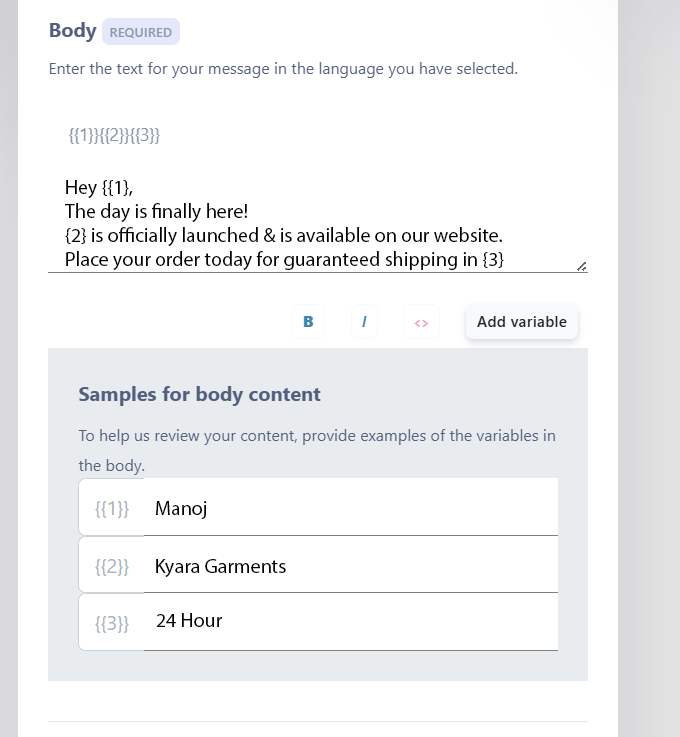
Task: Click the {{3}} sample variable tag
Action: [112, 624]
